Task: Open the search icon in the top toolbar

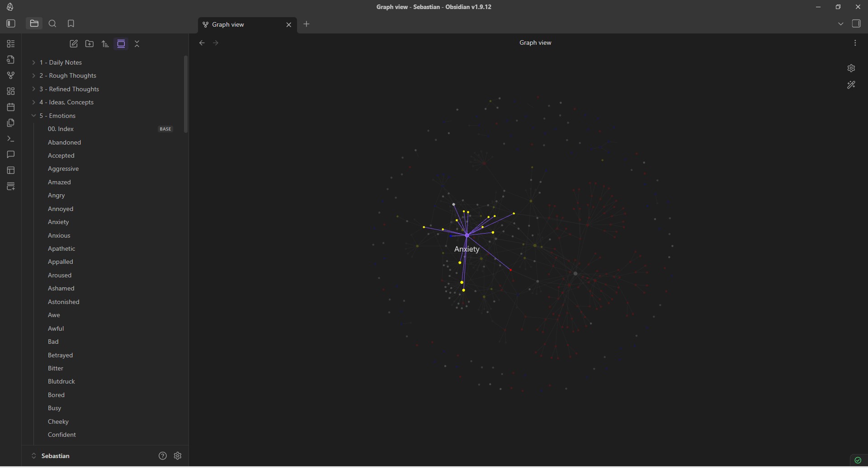Action: [x=52, y=23]
